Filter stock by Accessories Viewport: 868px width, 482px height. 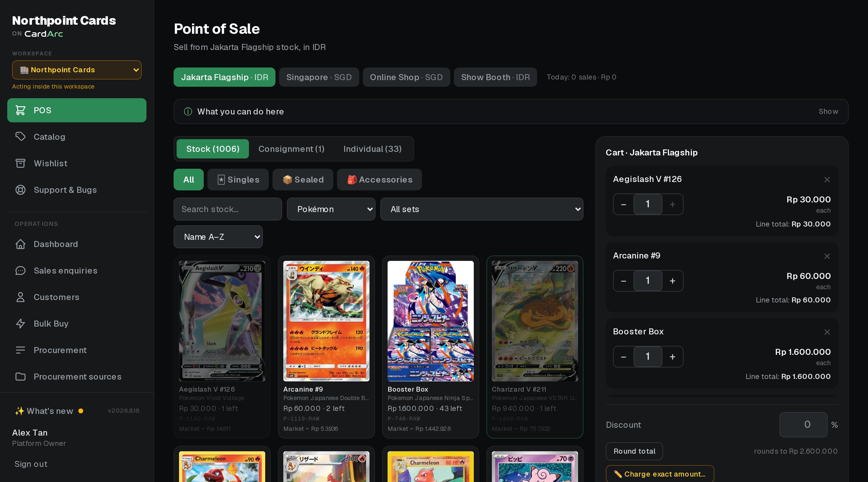point(379,180)
